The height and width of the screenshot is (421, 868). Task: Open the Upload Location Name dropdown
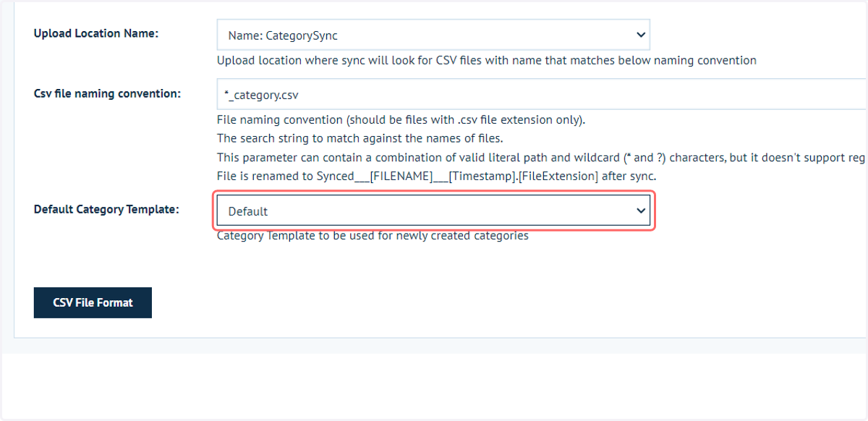(x=433, y=35)
